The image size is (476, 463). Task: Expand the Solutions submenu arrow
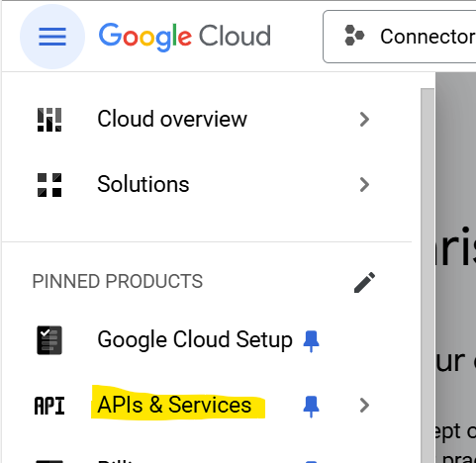pyautogui.click(x=364, y=185)
